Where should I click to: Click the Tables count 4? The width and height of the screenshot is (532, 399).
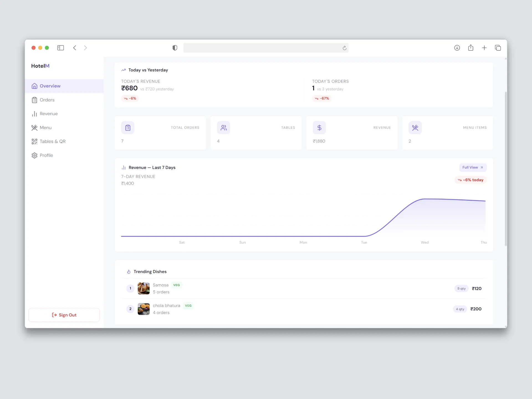pyautogui.click(x=218, y=141)
